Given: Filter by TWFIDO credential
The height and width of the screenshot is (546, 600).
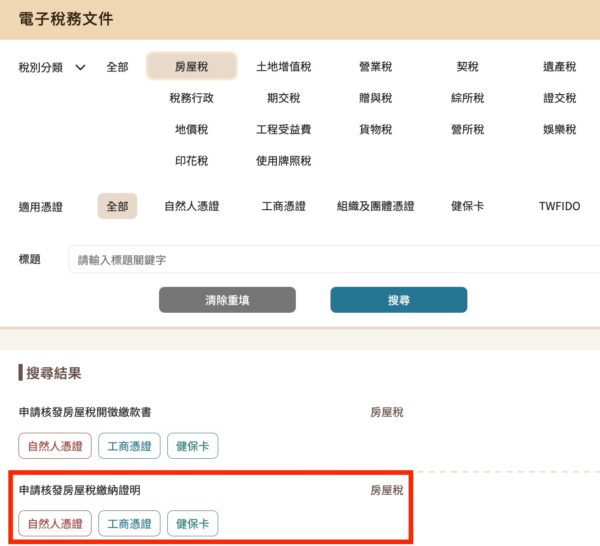Looking at the screenshot, I should pos(559,206).
